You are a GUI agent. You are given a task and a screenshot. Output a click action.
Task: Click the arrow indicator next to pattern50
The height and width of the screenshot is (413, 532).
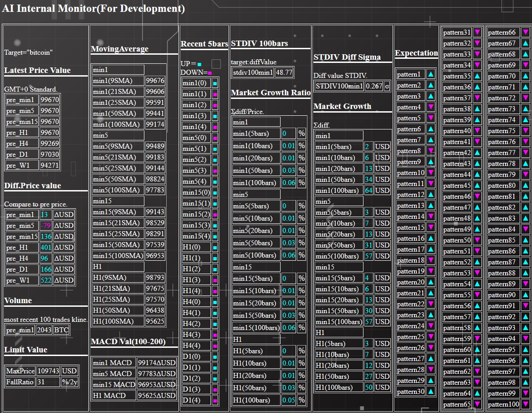click(x=477, y=240)
